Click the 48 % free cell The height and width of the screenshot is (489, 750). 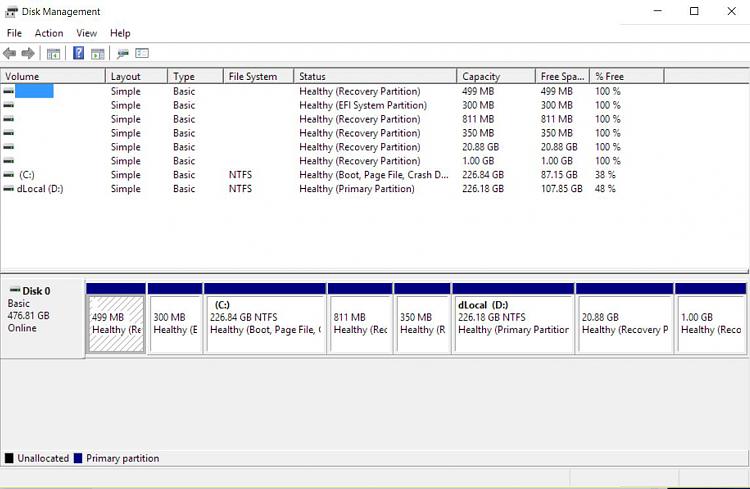coord(606,189)
